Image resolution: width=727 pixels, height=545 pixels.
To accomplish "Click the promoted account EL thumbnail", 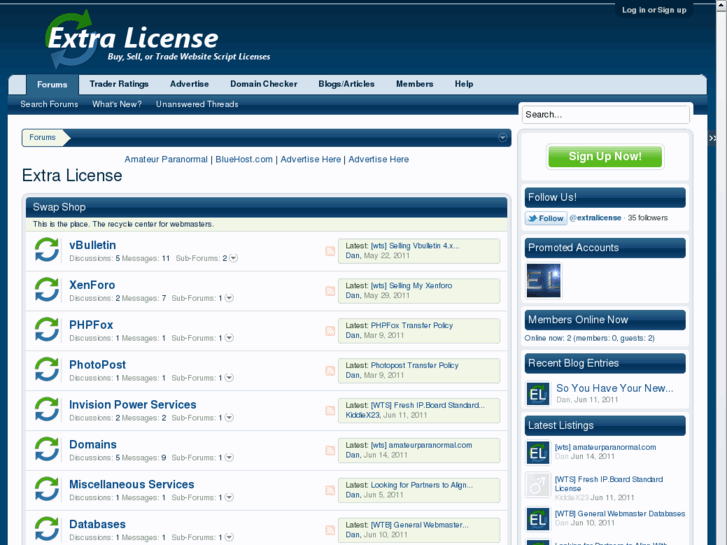I will tap(543, 281).
